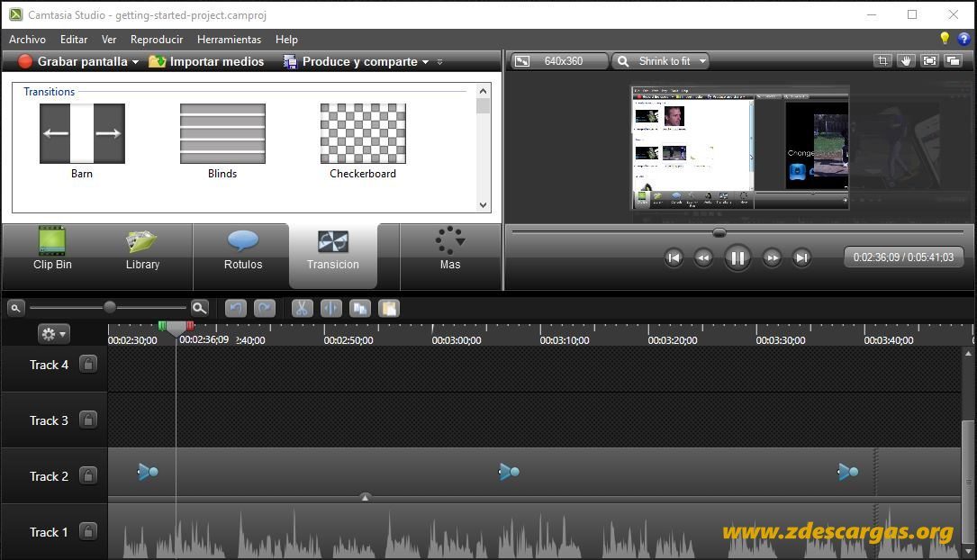977x560 pixels.
Task: Open the Herramientas menu
Action: tap(229, 40)
